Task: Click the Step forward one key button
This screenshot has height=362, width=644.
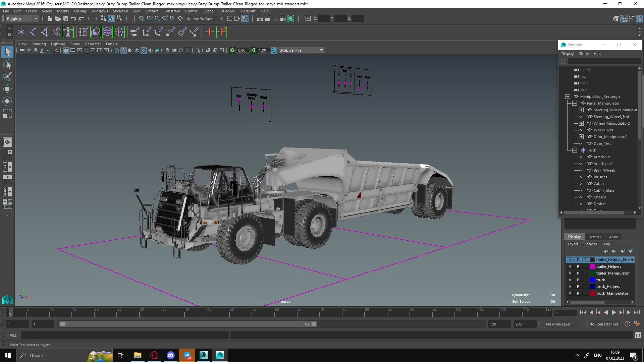Action: 621,312
